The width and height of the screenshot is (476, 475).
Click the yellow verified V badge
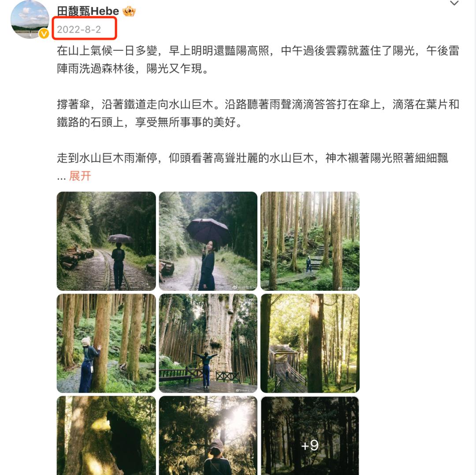(44, 33)
